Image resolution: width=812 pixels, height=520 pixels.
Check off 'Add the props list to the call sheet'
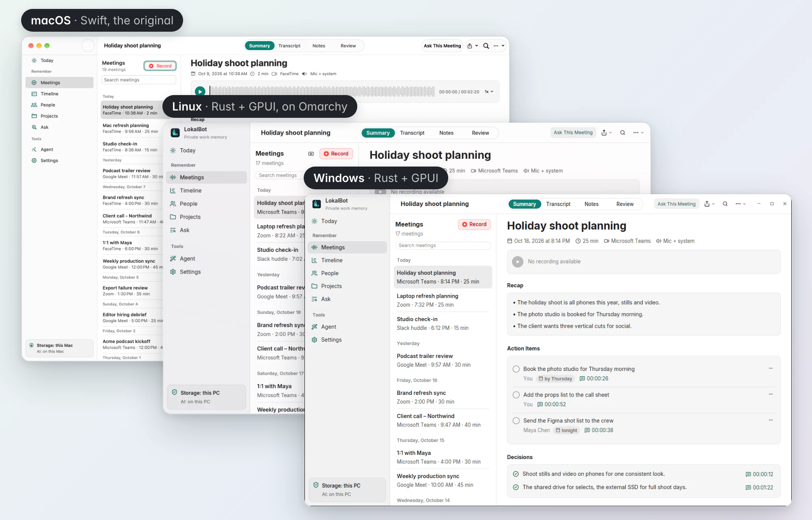(x=516, y=395)
